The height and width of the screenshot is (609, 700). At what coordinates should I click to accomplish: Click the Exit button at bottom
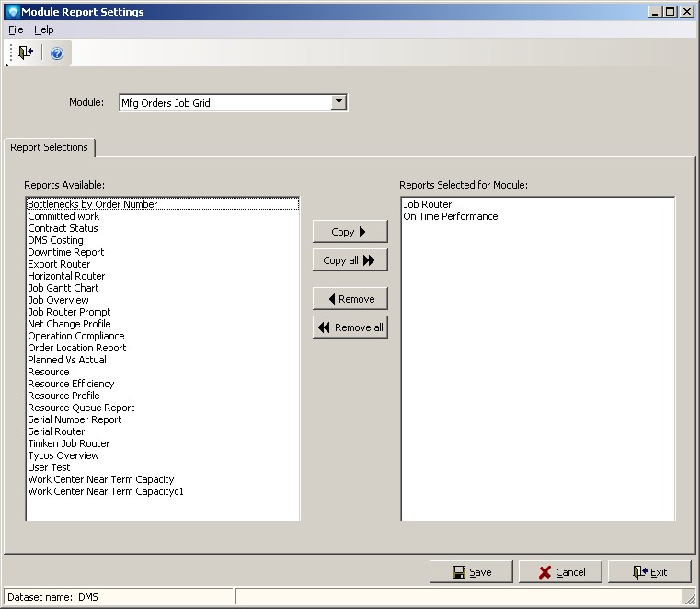(x=649, y=572)
